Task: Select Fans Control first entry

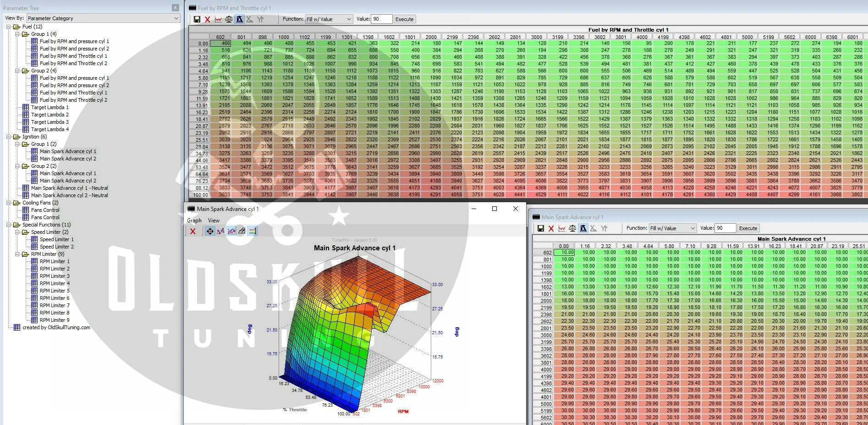Action: click(45, 210)
